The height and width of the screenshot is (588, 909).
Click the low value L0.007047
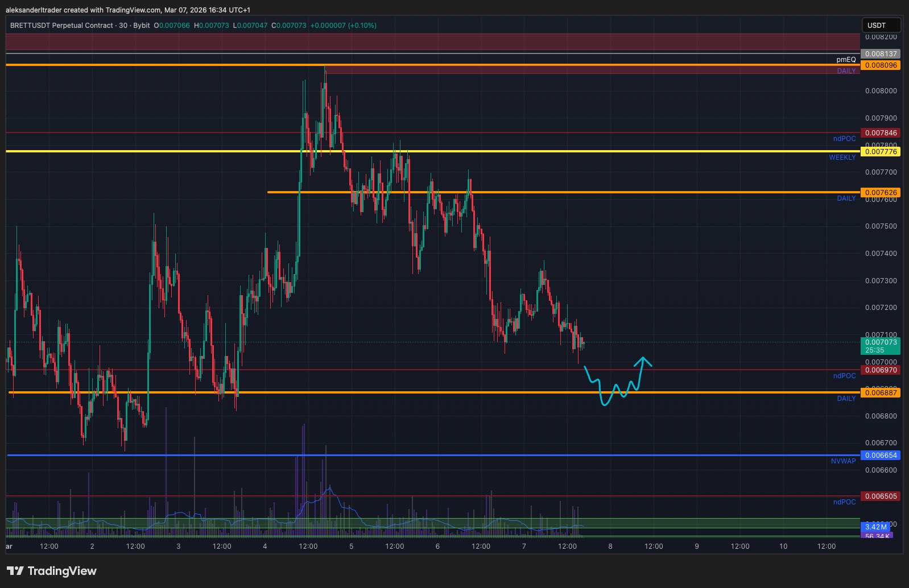250,26
